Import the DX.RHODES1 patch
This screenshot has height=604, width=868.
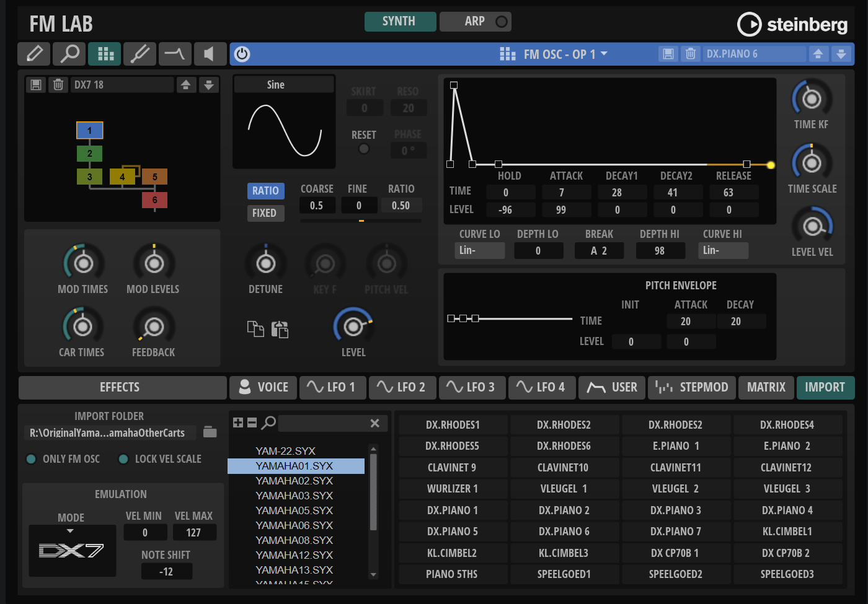click(x=453, y=425)
